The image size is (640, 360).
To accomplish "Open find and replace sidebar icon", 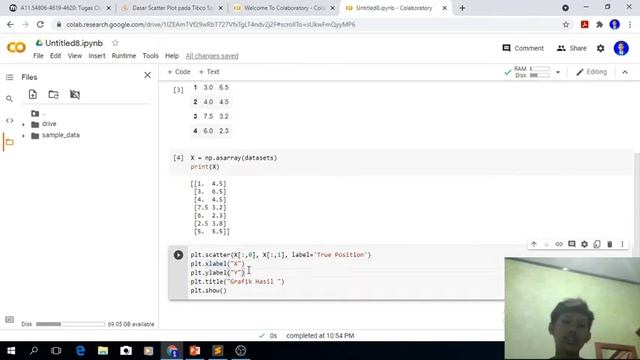I will tap(9, 99).
